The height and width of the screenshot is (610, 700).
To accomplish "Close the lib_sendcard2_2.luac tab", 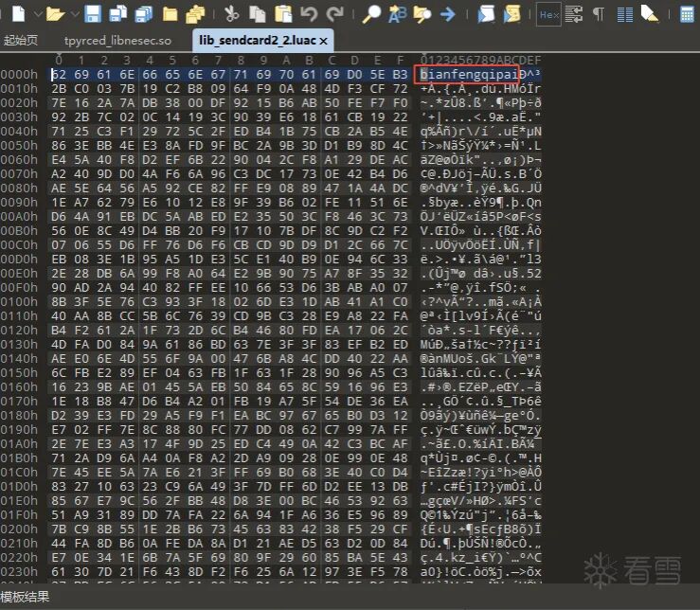I will click(324, 41).
